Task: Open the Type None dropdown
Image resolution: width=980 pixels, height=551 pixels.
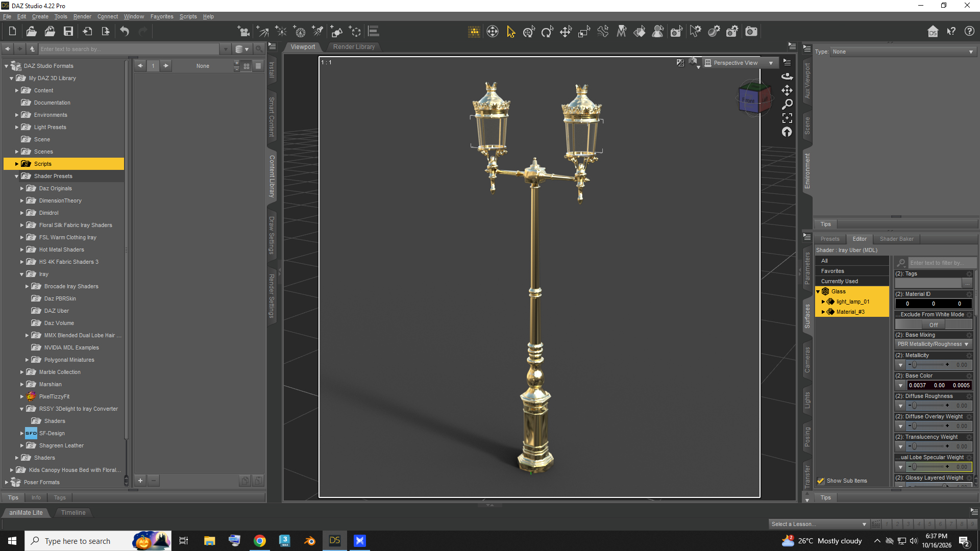Action: [x=903, y=52]
